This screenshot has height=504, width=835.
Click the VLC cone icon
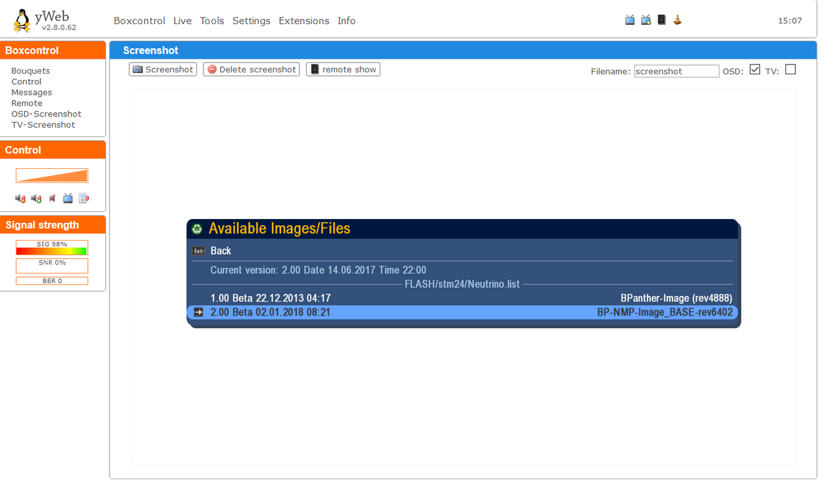click(678, 20)
